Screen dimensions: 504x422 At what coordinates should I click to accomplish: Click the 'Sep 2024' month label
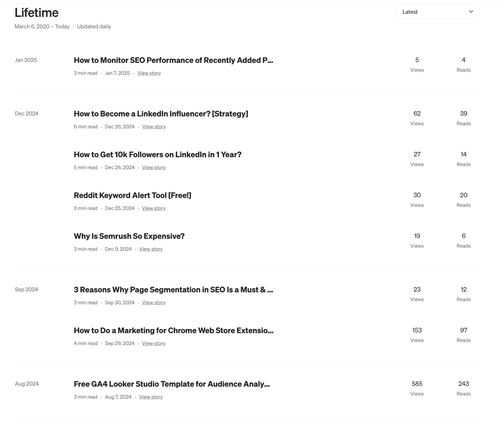point(27,289)
